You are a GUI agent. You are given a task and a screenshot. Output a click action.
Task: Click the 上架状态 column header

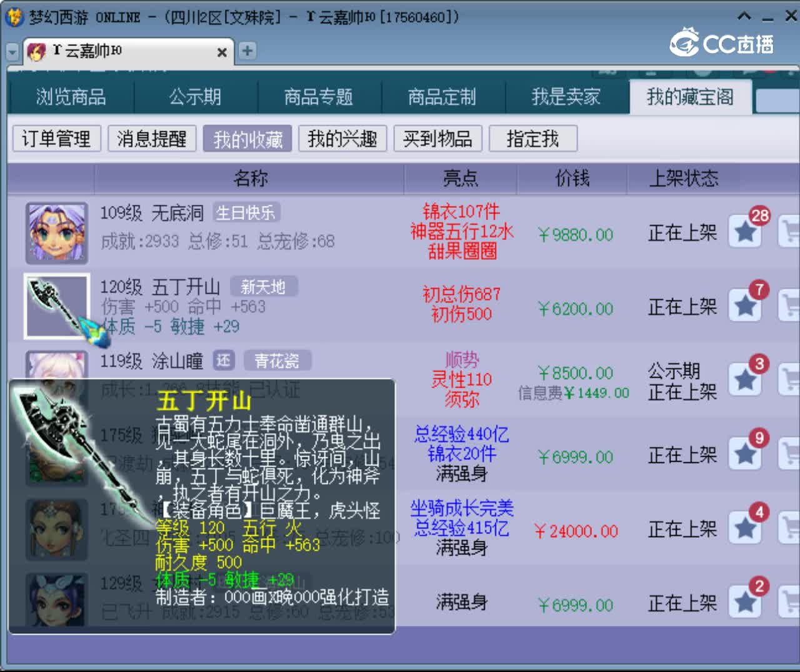click(x=683, y=179)
